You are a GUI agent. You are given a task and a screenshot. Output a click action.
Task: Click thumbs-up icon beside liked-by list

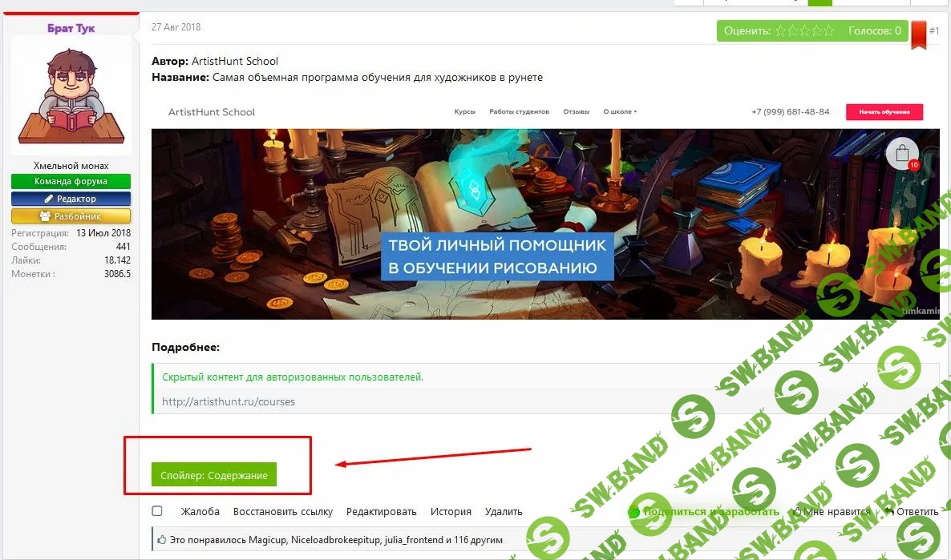pyautogui.click(x=161, y=540)
